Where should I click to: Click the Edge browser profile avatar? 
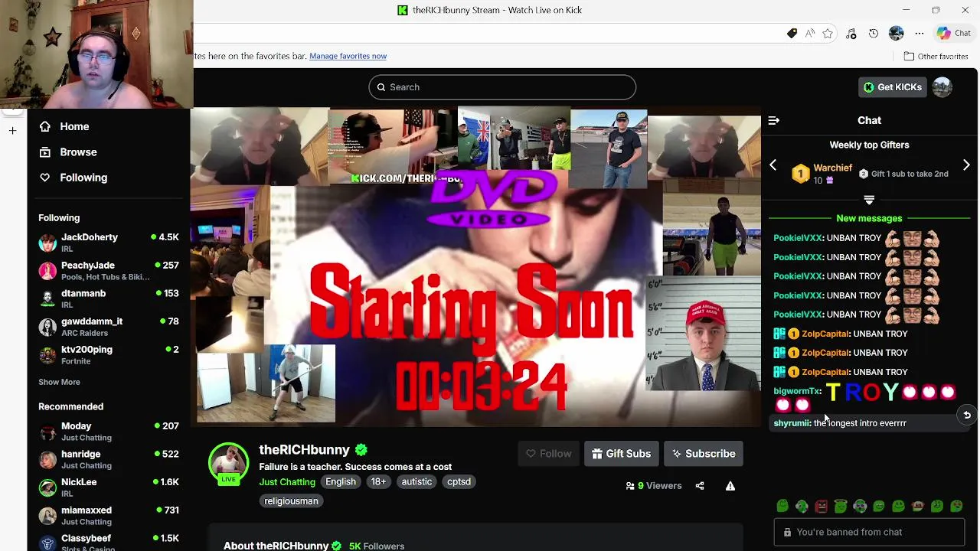click(x=897, y=34)
